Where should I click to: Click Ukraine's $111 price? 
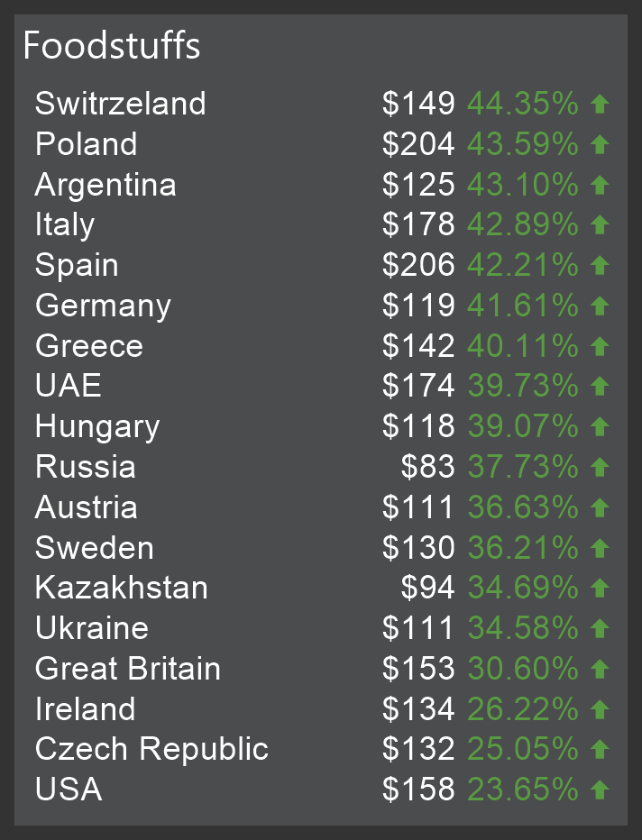(418, 628)
